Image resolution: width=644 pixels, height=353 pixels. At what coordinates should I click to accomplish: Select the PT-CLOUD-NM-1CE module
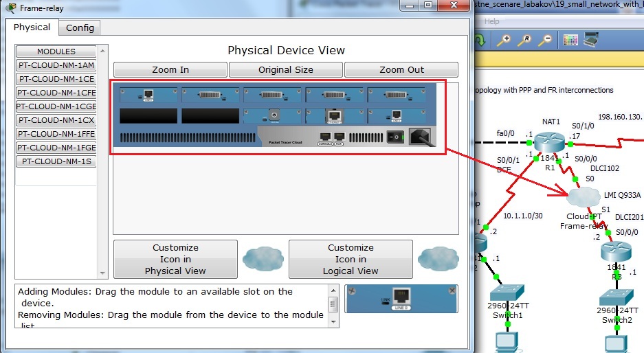(x=56, y=79)
